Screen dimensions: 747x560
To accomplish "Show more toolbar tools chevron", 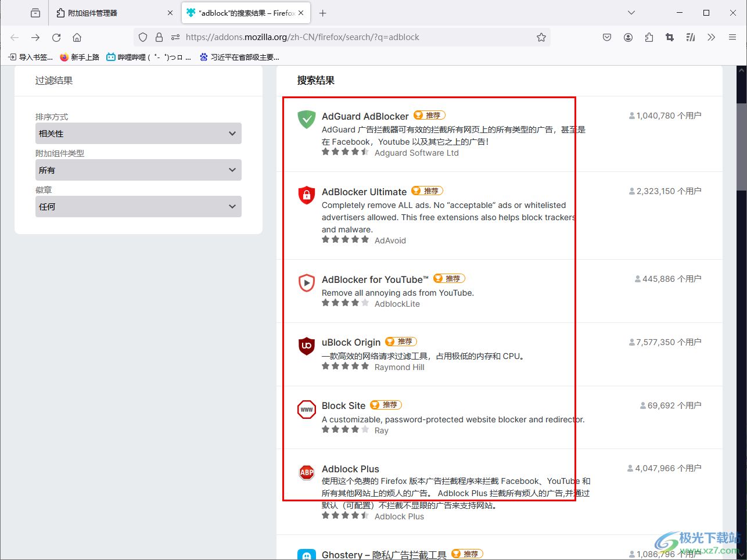I will tap(712, 37).
